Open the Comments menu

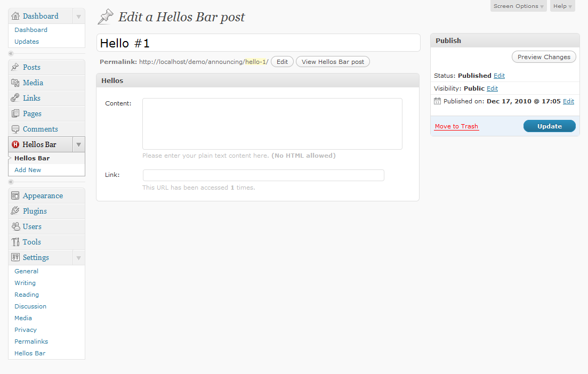[41, 129]
